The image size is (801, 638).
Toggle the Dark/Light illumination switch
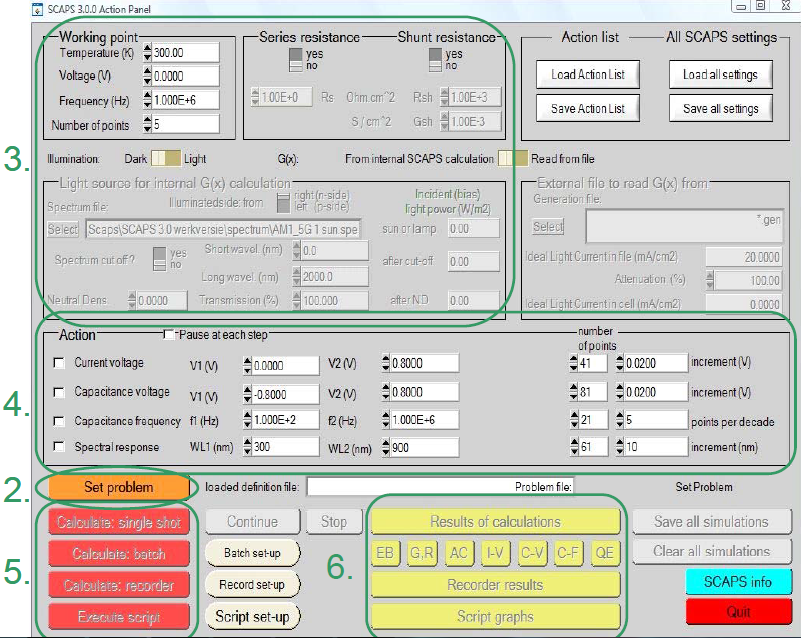tap(166, 158)
